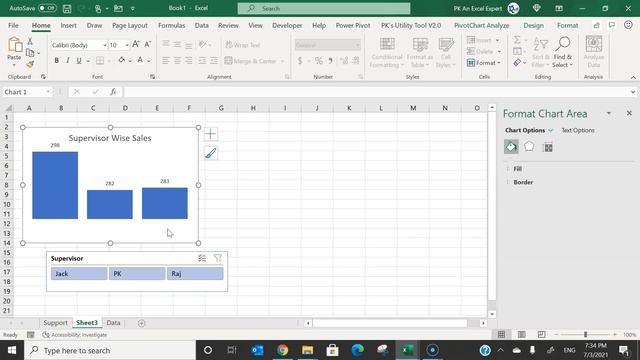Click the zoom out minus button
The height and width of the screenshot is (360, 640).
pyautogui.click(x=556, y=335)
